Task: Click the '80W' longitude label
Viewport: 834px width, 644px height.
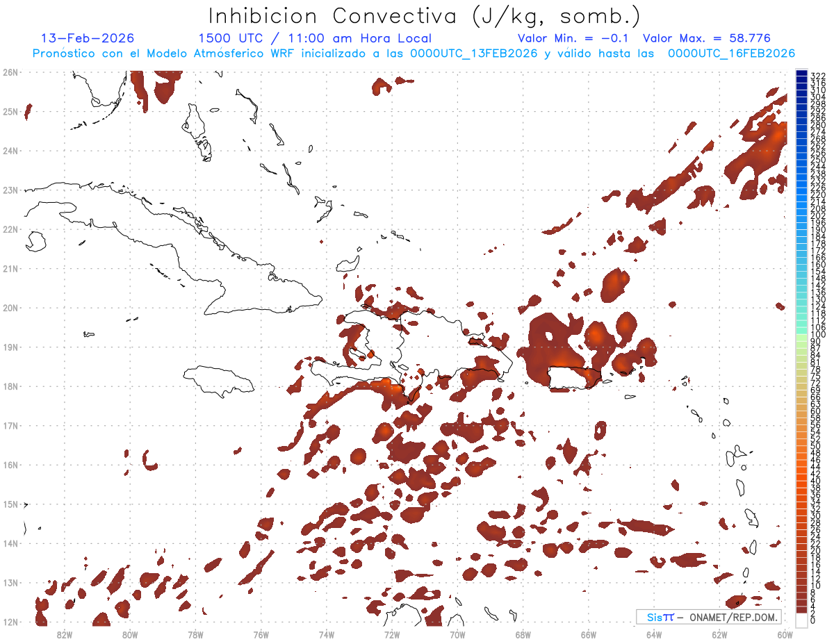Action: [x=130, y=634]
